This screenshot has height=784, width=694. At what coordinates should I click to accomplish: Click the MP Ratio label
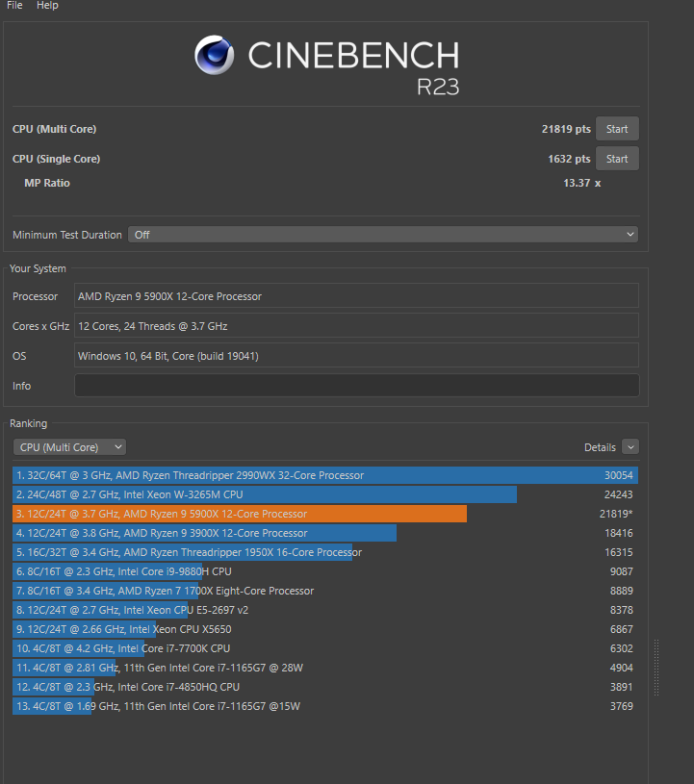click(47, 183)
